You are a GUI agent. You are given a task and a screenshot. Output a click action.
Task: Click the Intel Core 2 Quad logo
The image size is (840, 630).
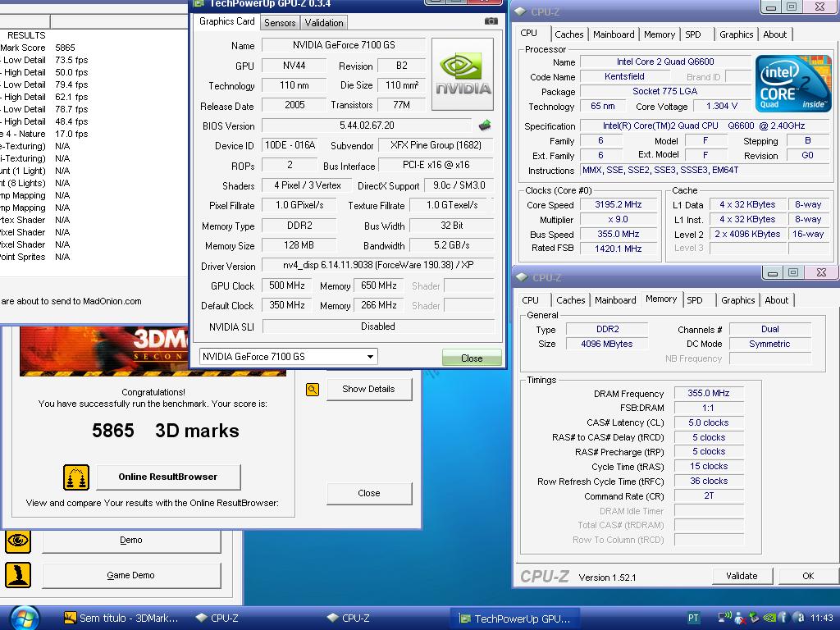793,83
